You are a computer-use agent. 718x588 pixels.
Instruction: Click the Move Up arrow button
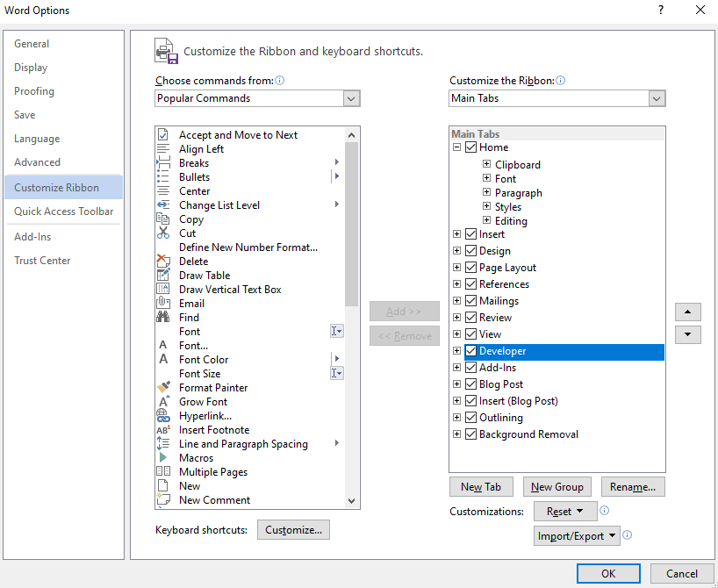click(687, 312)
